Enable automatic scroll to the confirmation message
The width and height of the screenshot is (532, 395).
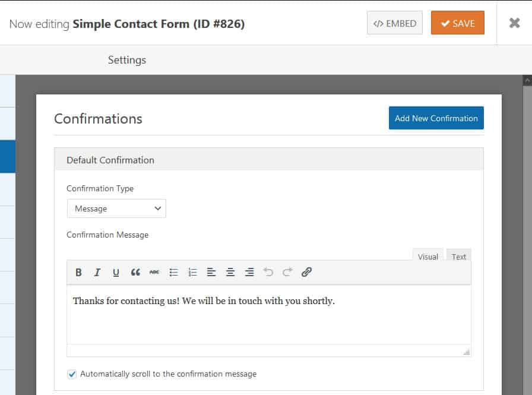pyautogui.click(x=72, y=374)
